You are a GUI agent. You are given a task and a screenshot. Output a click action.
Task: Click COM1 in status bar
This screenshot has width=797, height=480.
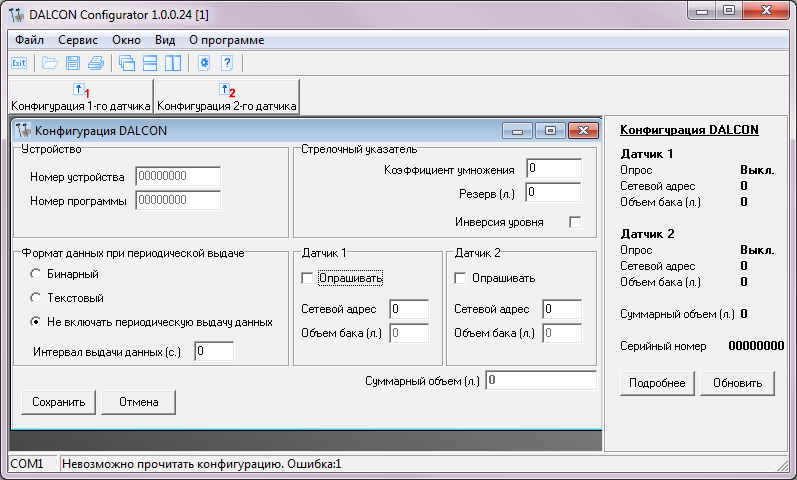[x=27, y=464]
